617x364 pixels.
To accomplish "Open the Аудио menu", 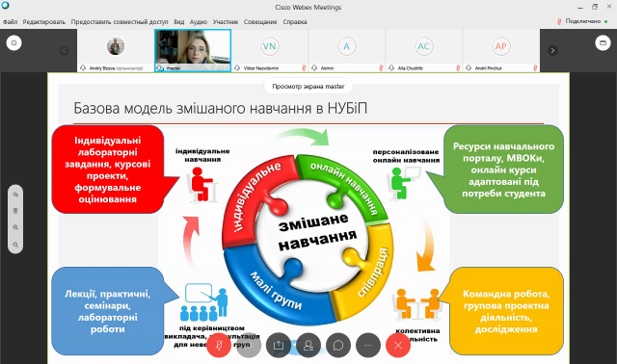I will pos(199,22).
